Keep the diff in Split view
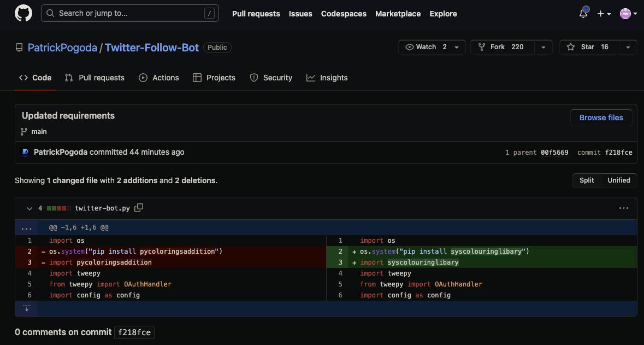The height and width of the screenshot is (345, 644). pyautogui.click(x=587, y=180)
